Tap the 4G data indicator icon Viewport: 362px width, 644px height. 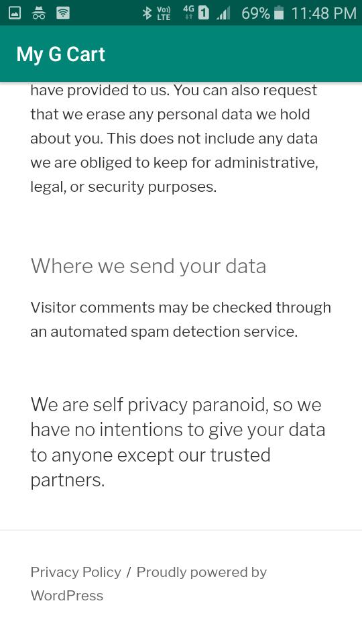pos(189,13)
